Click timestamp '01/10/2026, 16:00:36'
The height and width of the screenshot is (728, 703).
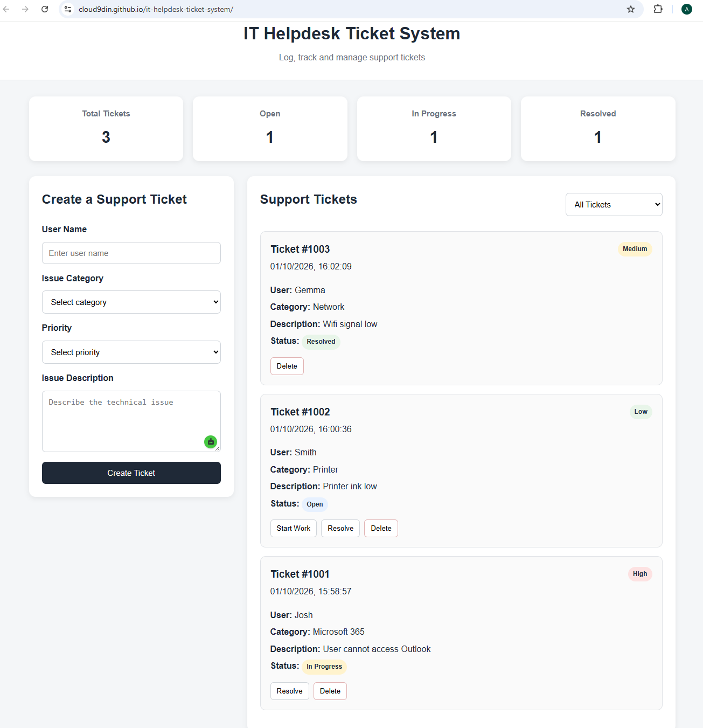coord(311,429)
